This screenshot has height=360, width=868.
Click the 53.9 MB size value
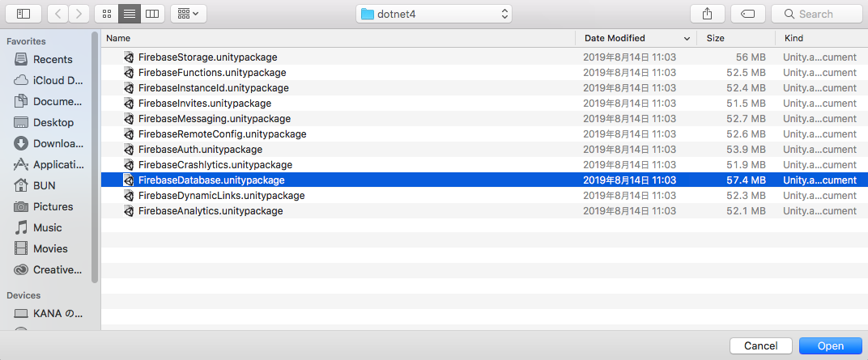747,150
